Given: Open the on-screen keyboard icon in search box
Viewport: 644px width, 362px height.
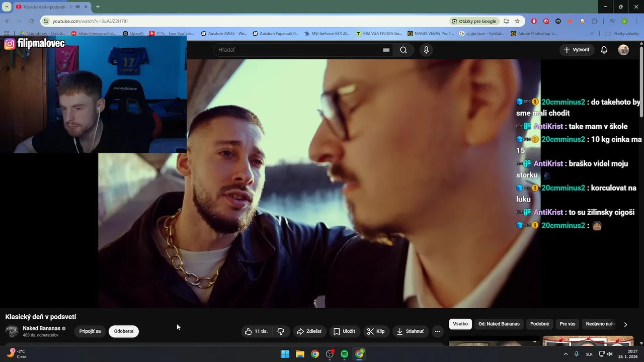Looking at the screenshot, I should 386,50.
